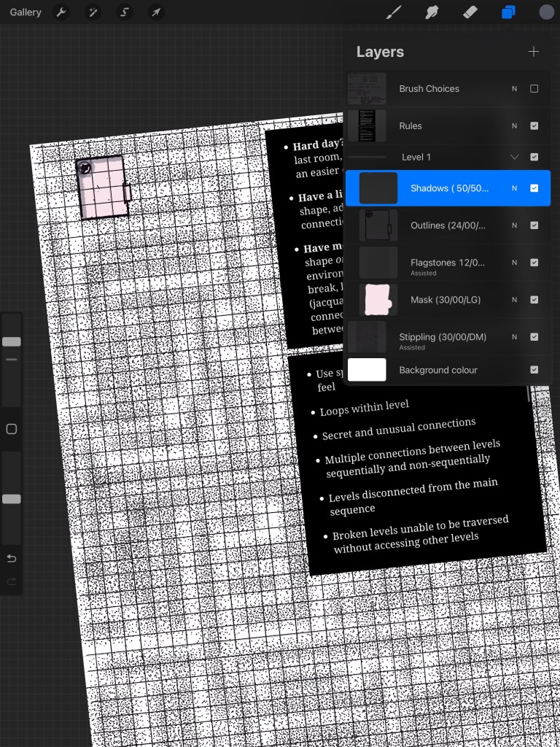Viewport: 560px width, 747px height.
Task: Close the Layers panel via layers icon
Action: [x=508, y=12]
